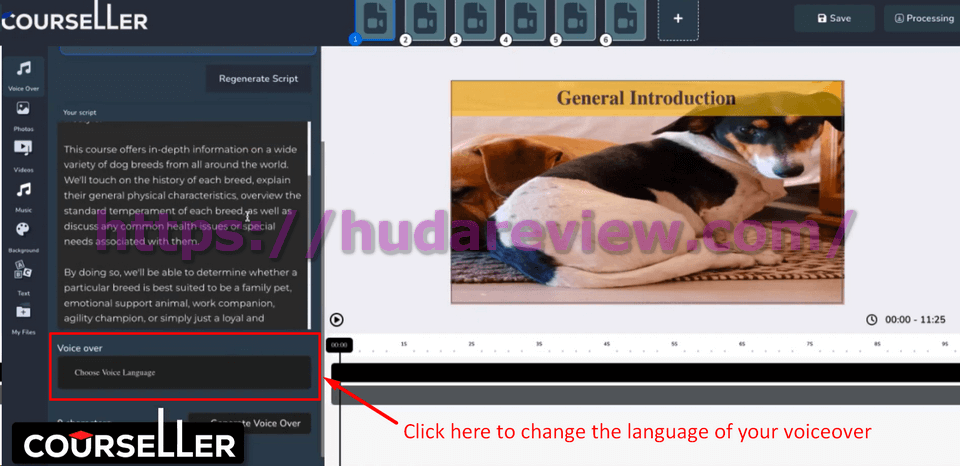Click the Save button
This screenshot has width=960, height=466.
[x=834, y=18]
